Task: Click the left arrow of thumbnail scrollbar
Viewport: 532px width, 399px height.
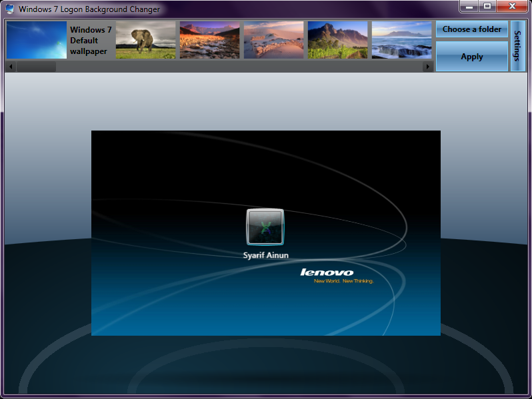Action: click(x=11, y=67)
